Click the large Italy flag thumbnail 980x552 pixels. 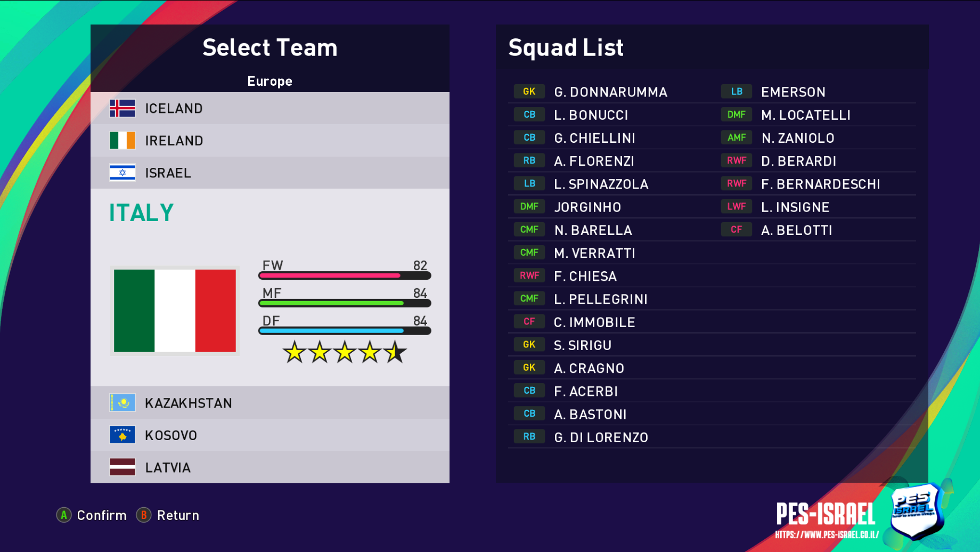click(x=175, y=311)
